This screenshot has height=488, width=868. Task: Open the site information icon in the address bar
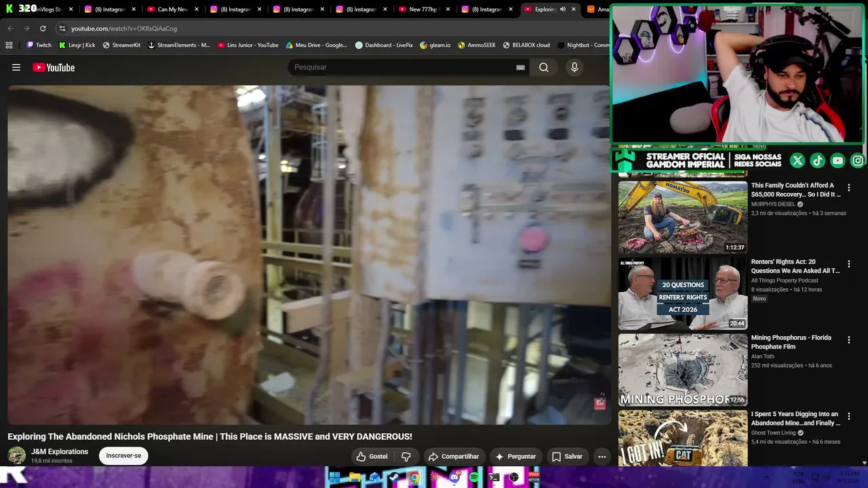click(x=62, y=28)
